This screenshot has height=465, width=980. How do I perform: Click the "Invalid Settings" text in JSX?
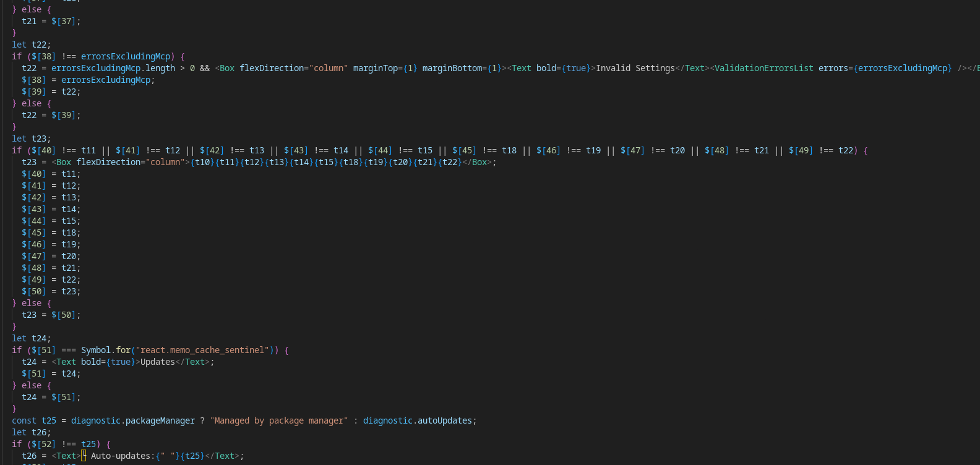635,68
